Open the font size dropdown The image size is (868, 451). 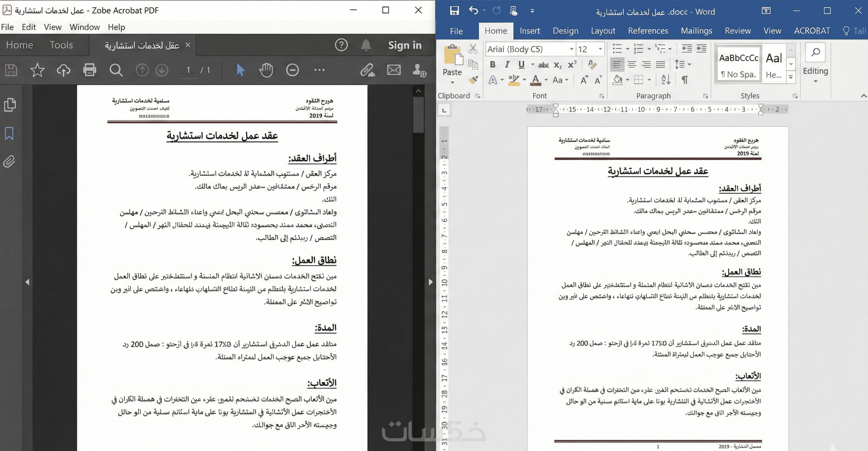[x=600, y=49]
